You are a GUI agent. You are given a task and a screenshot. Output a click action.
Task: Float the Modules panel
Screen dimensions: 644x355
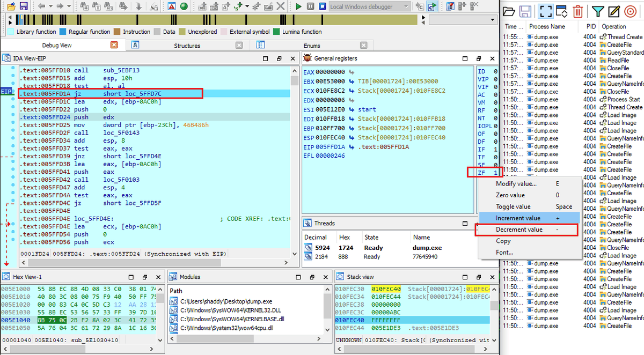(312, 277)
